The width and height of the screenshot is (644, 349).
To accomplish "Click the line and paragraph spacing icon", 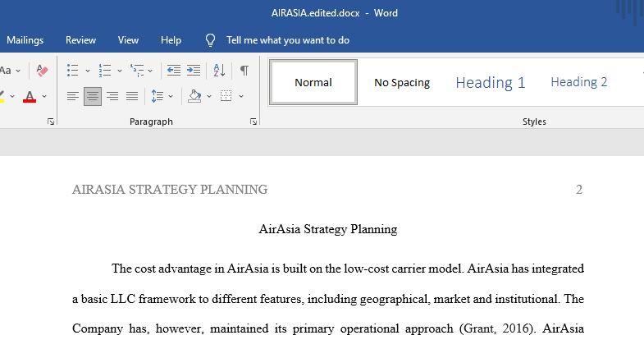I will (158, 96).
